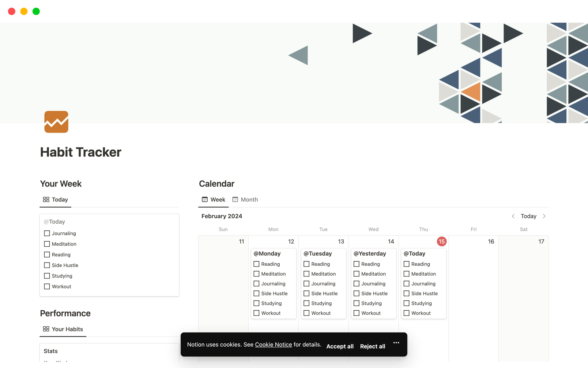Tick Workout checkbox under @Monday
Viewport: 588px width, 368px height.
256,313
